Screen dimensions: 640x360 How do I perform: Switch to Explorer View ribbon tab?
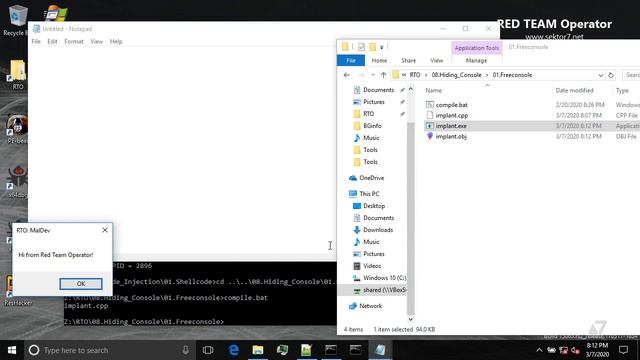(436, 60)
